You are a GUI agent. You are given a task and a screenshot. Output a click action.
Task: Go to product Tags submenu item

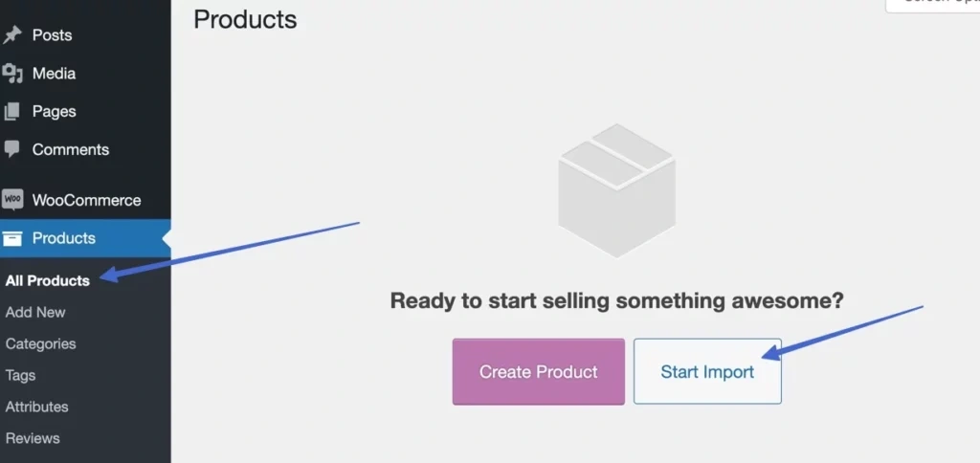click(20, 375)
